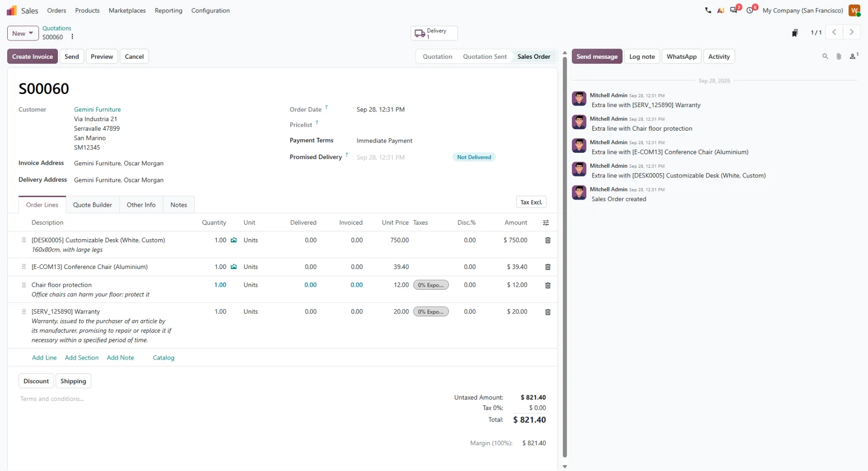This screenshot has height=471, width=868.
Task: Open forecast chart icon for Customizable Desk
Action: (x=234, y=240)
